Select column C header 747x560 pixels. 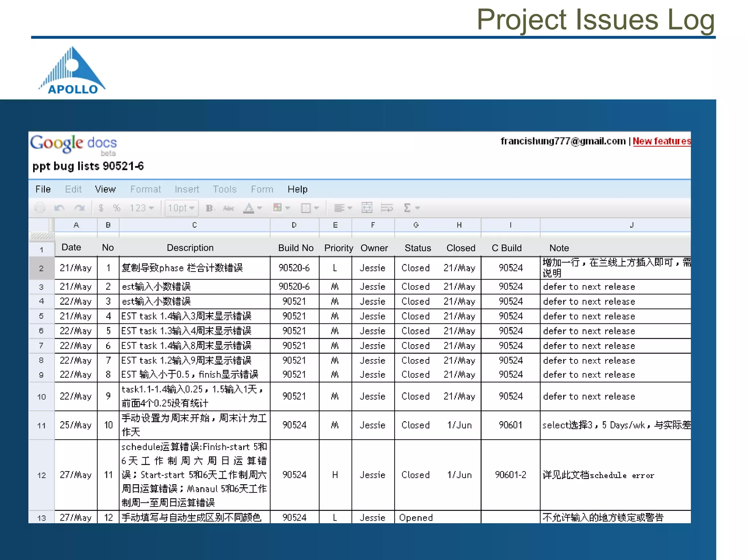[194, 225]
